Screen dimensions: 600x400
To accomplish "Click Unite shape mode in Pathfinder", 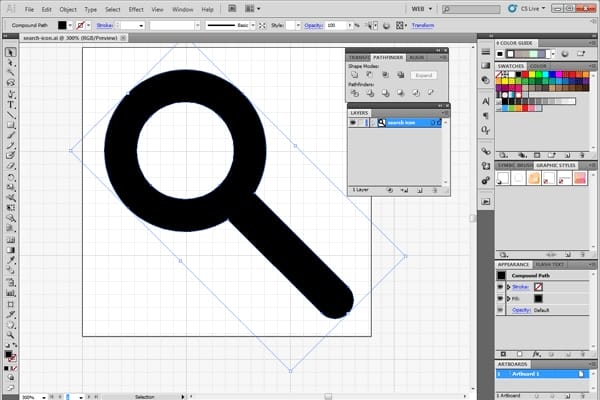I will pos(355,75).
